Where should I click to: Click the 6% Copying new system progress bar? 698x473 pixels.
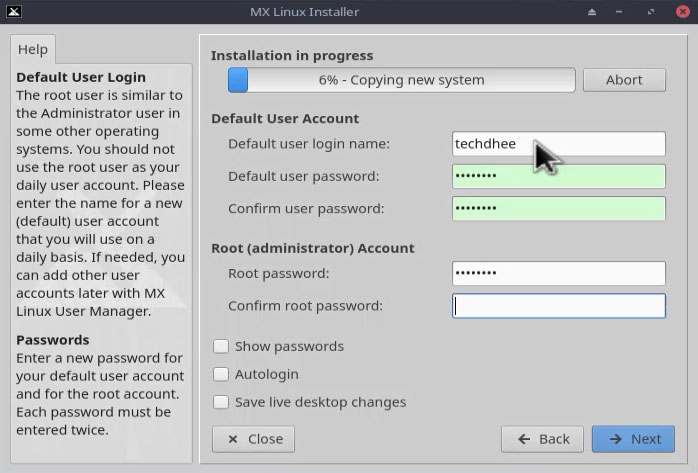click(x=401, y=80)
